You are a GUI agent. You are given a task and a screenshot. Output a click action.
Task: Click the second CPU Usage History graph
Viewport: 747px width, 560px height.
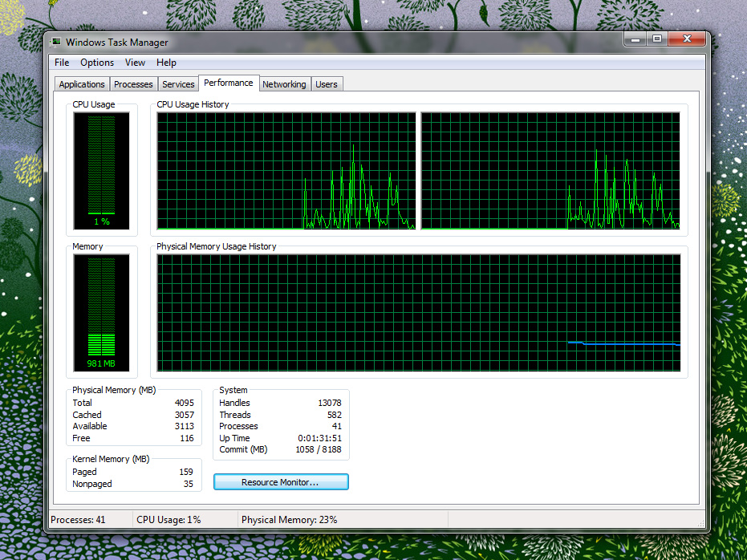pyautogui.click(x=550, y=171)
